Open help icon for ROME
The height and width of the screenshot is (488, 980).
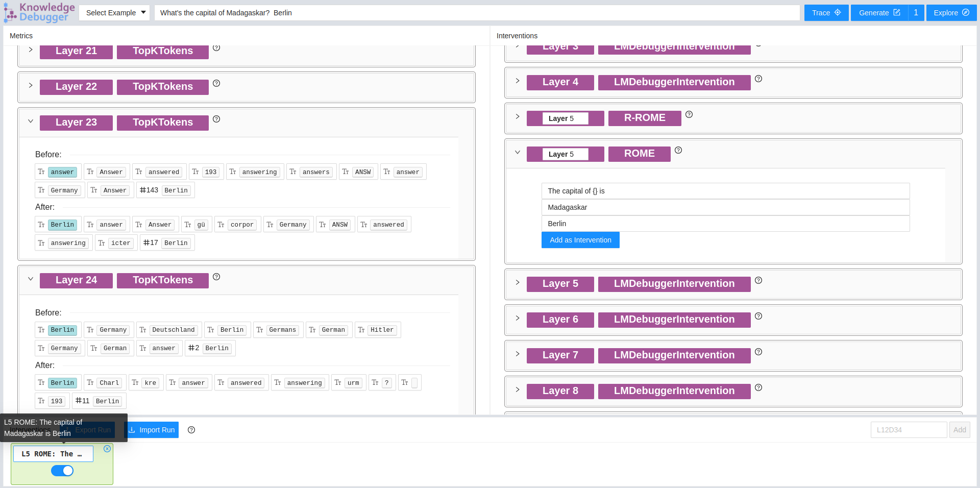[678, 150]
